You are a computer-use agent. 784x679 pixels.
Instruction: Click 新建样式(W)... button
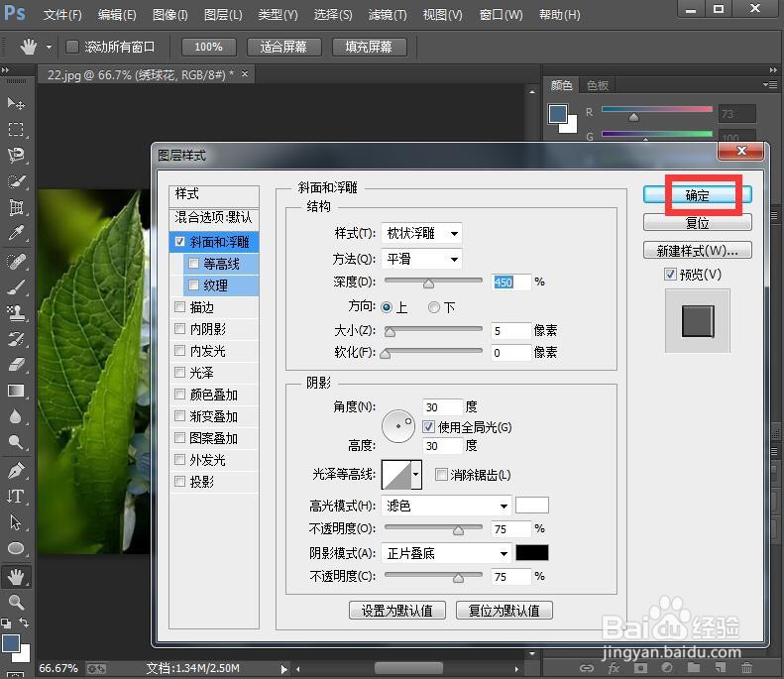697,250
